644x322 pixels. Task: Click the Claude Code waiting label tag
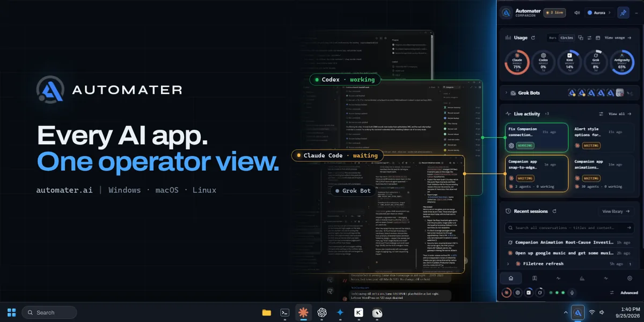coord(338,155)
